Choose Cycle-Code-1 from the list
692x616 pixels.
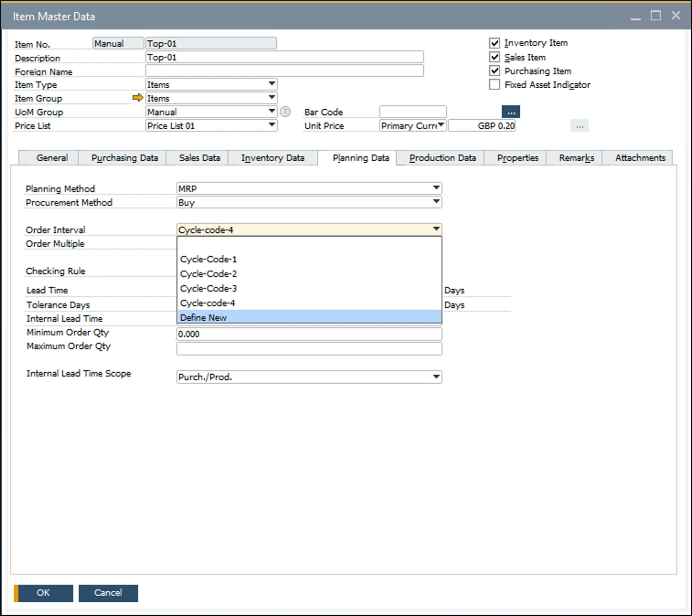(309, 259)
